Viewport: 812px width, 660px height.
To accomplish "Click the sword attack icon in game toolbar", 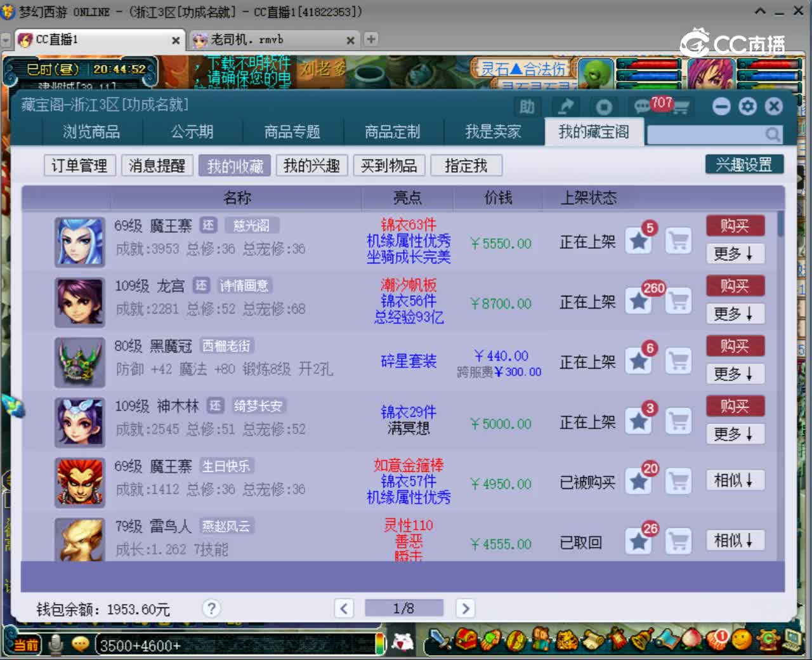I will (x=439, y=640).
